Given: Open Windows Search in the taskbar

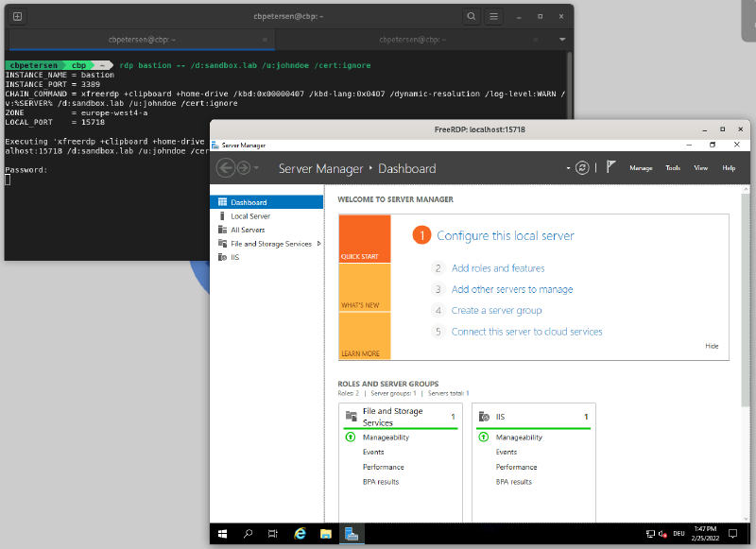Looking at the screenshot, I should (x=248, y=534).
